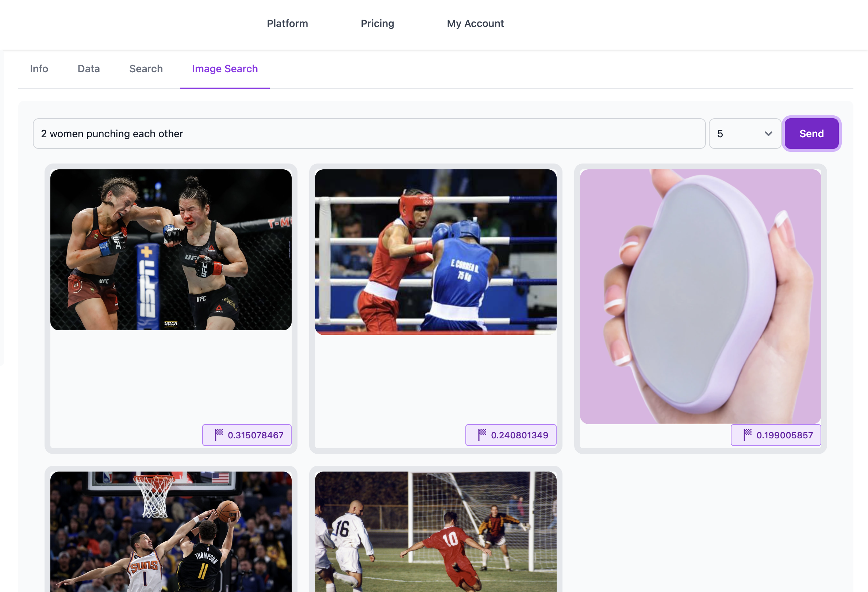Select the Suns basketball game image
Viewport: 868px width, 592px height.
(x=171, y=531)
